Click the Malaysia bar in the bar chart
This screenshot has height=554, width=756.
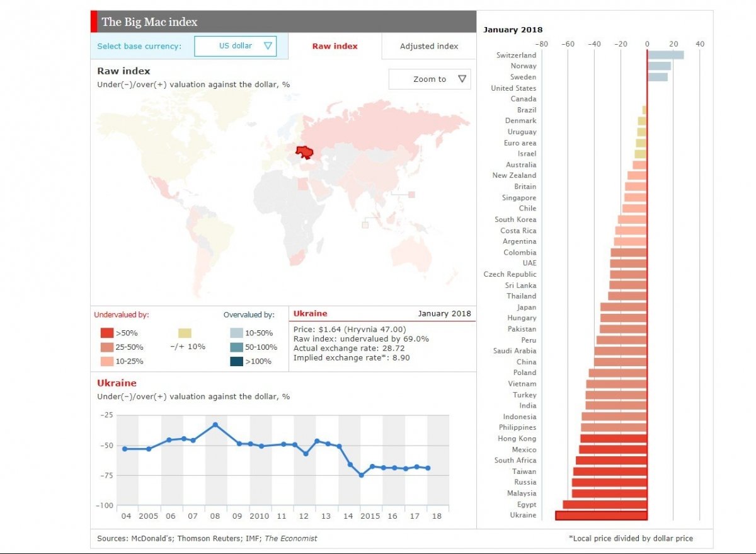point(609,493)
